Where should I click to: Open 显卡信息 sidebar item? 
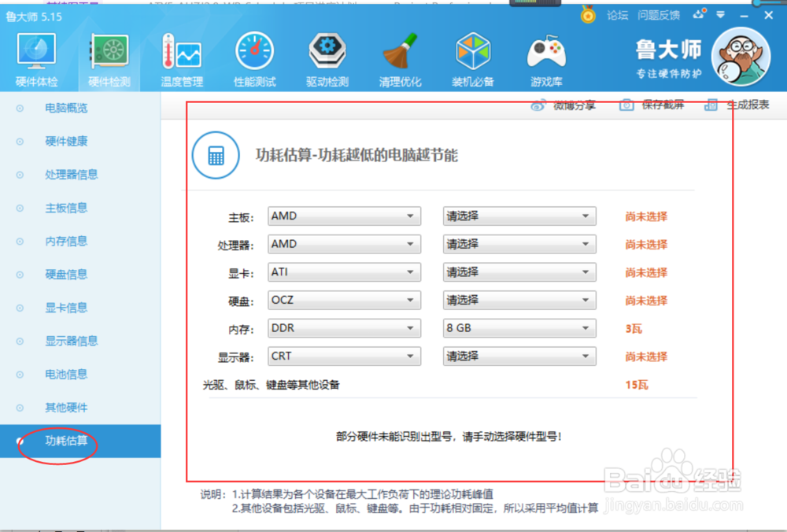pos(66,308)
